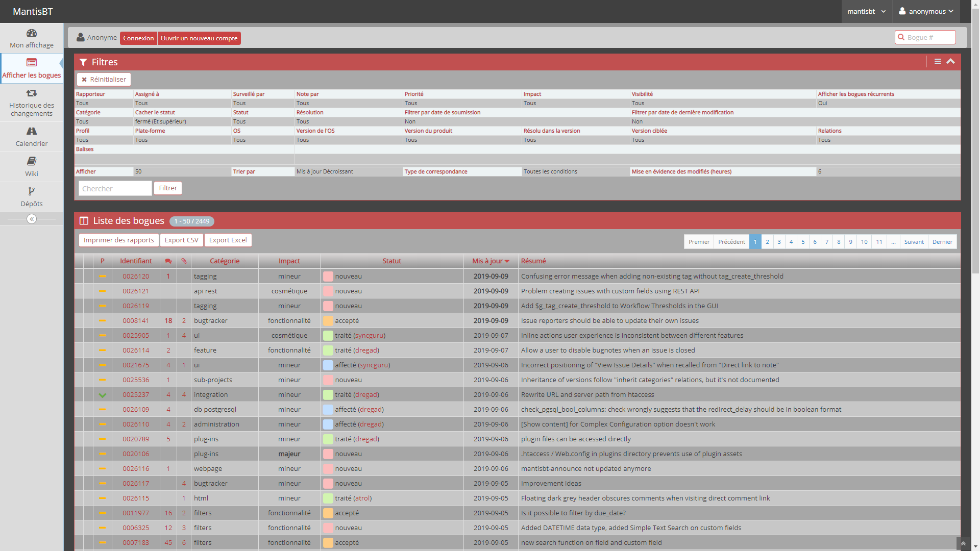Expand the Cacher le statut filter
This screenshot has width=980, height=551.
155,112
